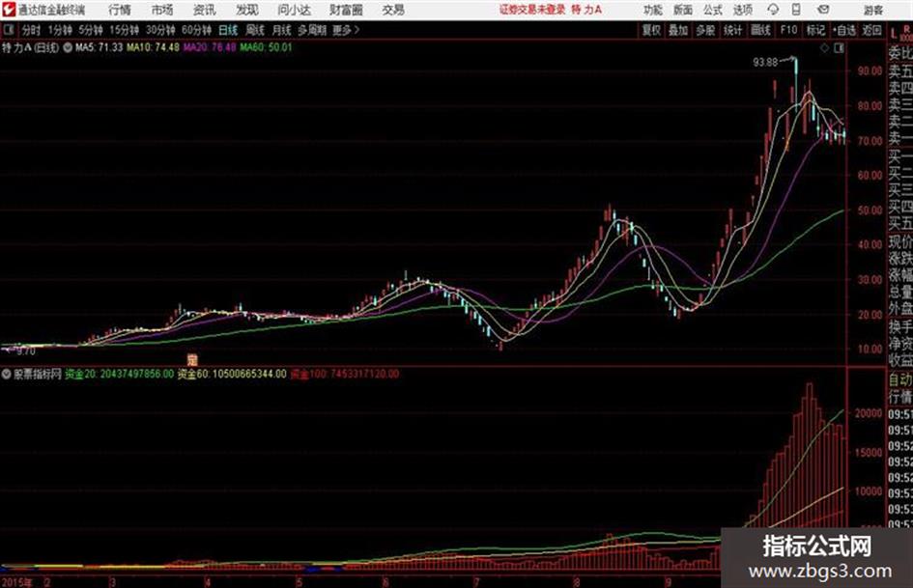Screen dimensions: 913x588
Task: Open the mail envelope icon
Action: tap(823, 10)
